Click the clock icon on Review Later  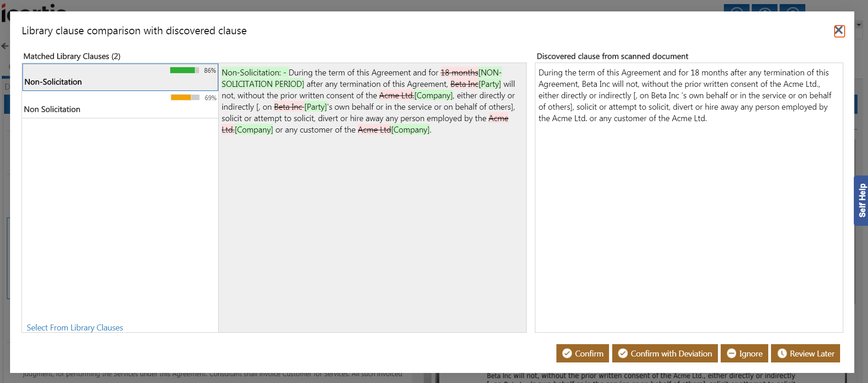pyautogui.click(x=782, y=353)
